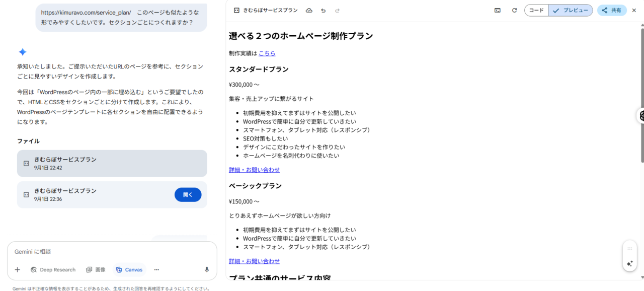
Task: Click the cloud save icon beside the title
Action: [x=309, y=10]
